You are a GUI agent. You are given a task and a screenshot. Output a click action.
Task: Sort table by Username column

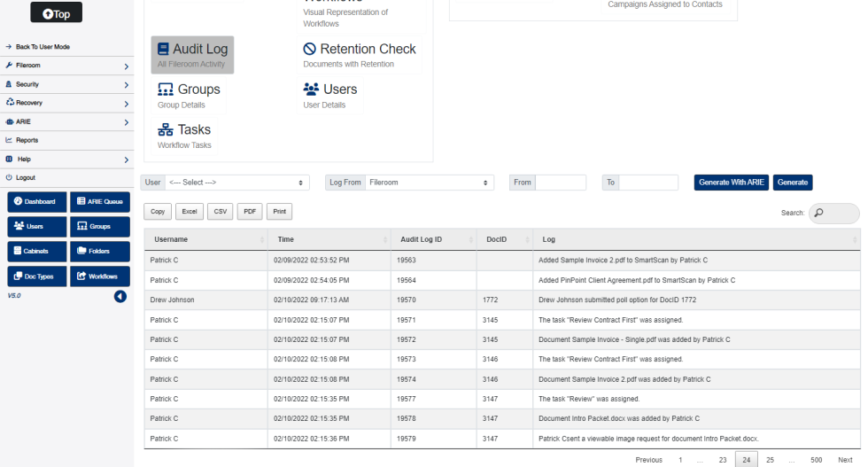[205, 239]
